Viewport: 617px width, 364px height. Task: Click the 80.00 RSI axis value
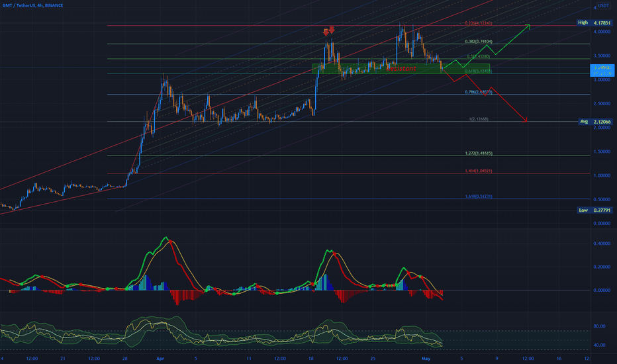pos(599,326)
